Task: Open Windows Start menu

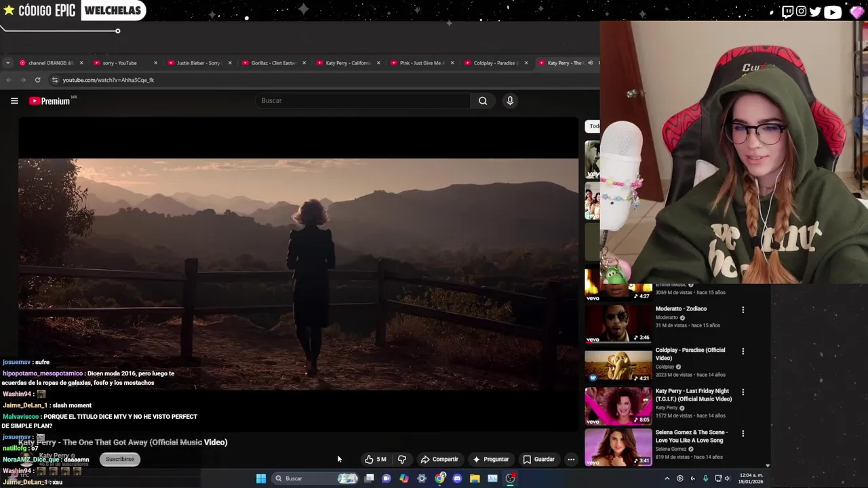Action: pyautogui.click(x=261, y=479)
